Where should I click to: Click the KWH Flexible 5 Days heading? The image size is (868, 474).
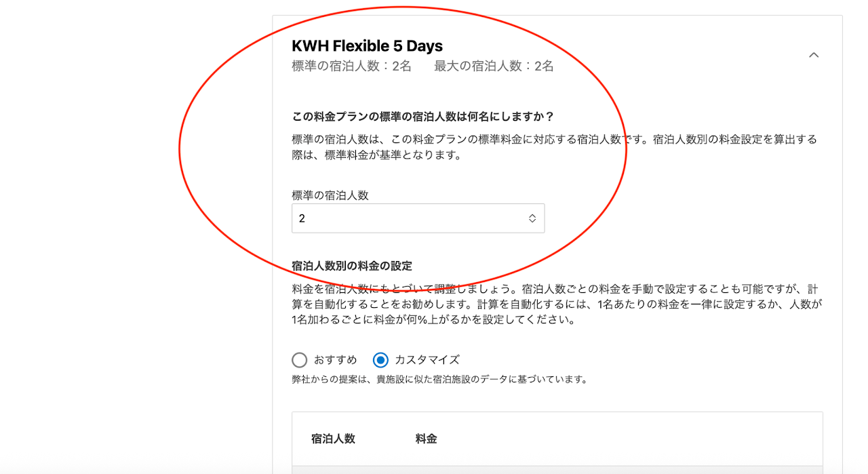coord(367,46)
